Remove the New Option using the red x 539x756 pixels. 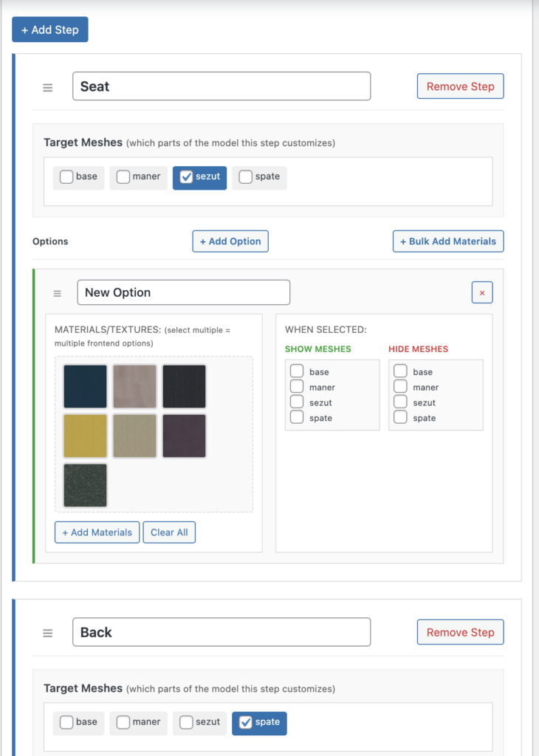[x=482, y=292]
